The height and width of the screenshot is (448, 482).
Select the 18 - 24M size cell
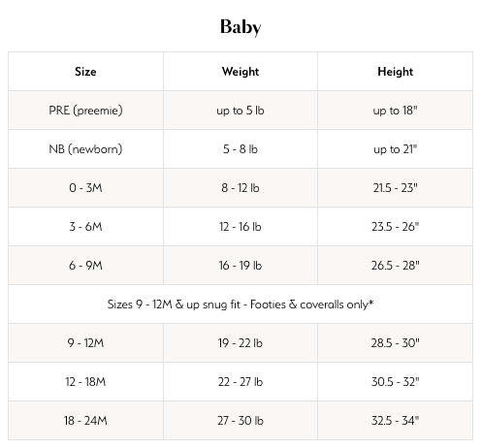[85, 421]
